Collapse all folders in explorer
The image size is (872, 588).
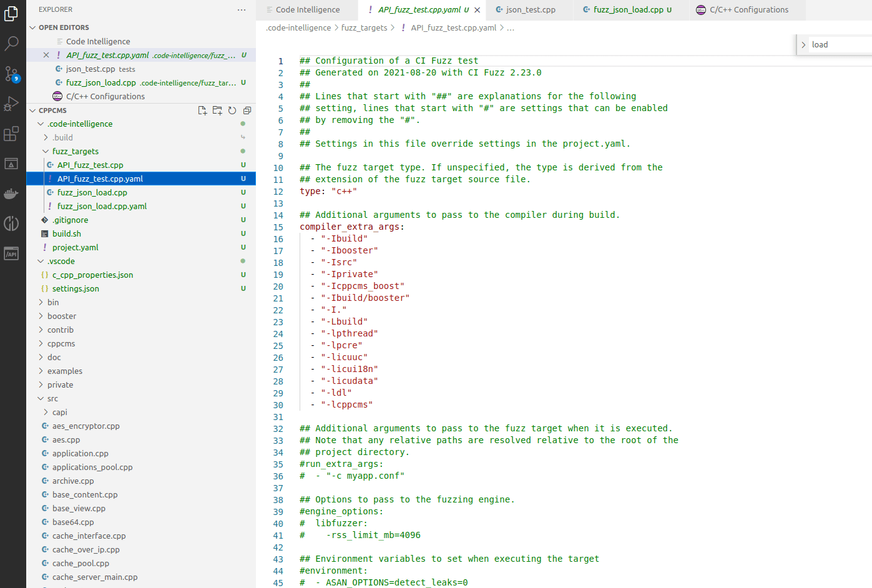[247, 110]
